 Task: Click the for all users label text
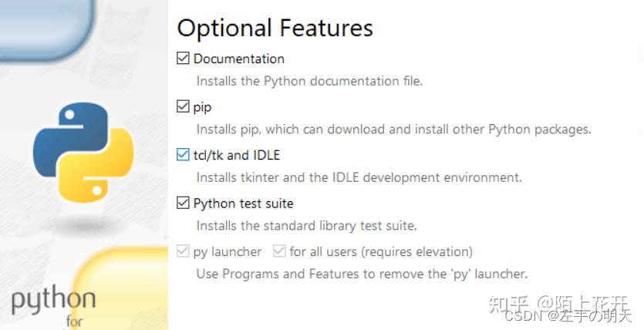pyautogui.click(x=381, y=252)
